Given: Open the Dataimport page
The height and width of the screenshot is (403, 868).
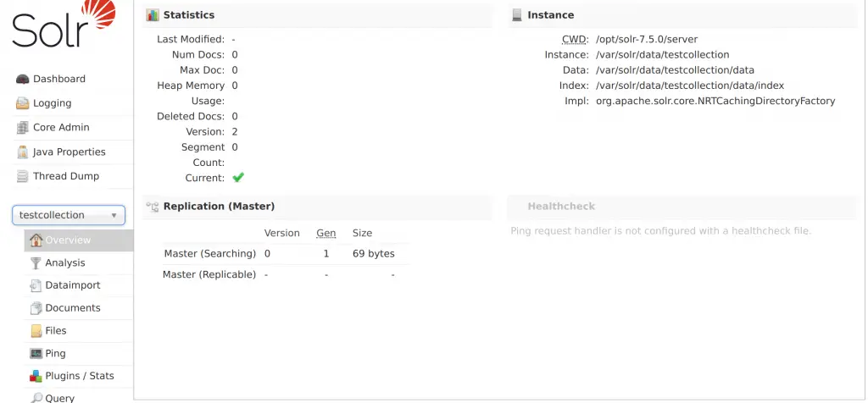Looking at the screenshot, I should tap(73, 286).
